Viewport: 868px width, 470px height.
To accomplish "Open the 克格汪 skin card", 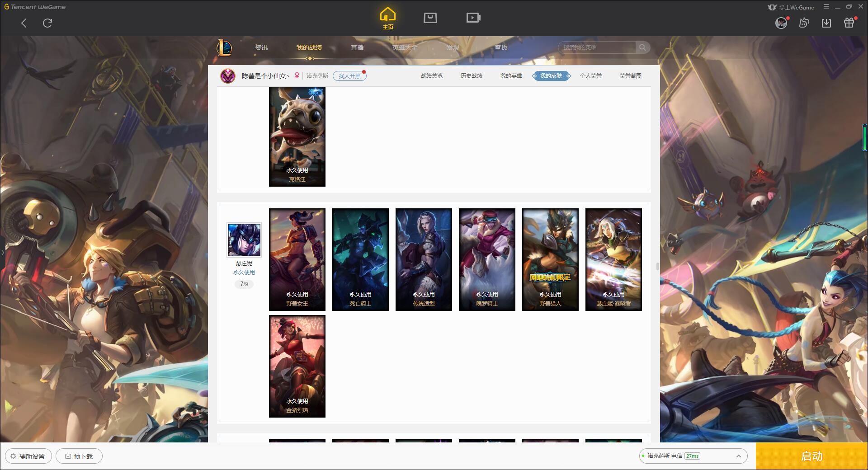I will tap(297, 136).
